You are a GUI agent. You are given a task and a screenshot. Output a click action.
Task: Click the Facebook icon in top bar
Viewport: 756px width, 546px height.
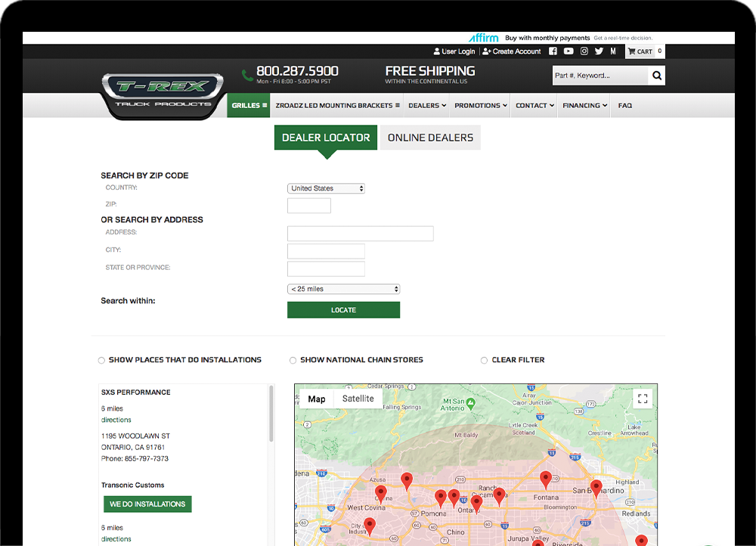553,51
